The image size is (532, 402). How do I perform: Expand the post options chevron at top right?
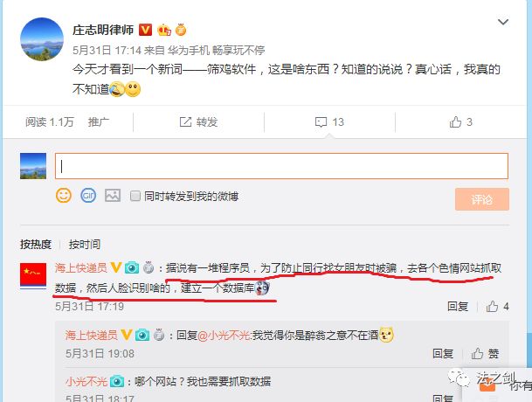tap(503, 22)
